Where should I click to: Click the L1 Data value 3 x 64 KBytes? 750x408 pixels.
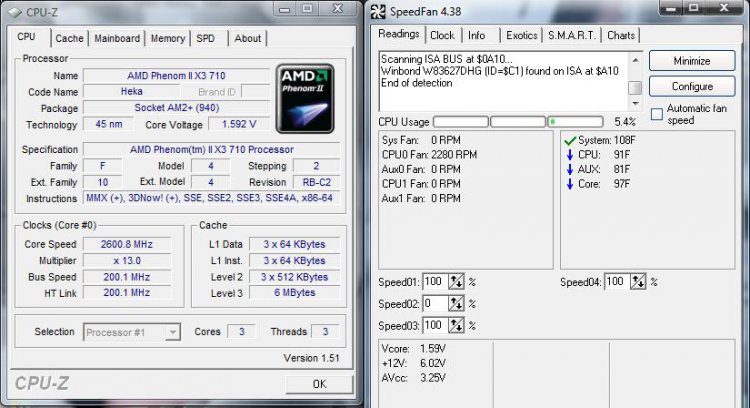(x=295, y=244)
